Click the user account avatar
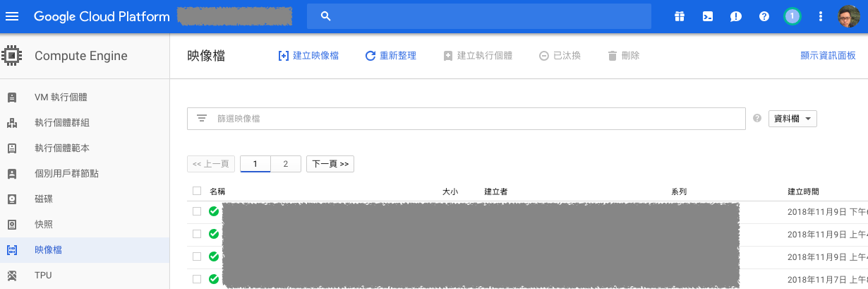The width and height of the screenshot is (868, 289). click(848, 16)
